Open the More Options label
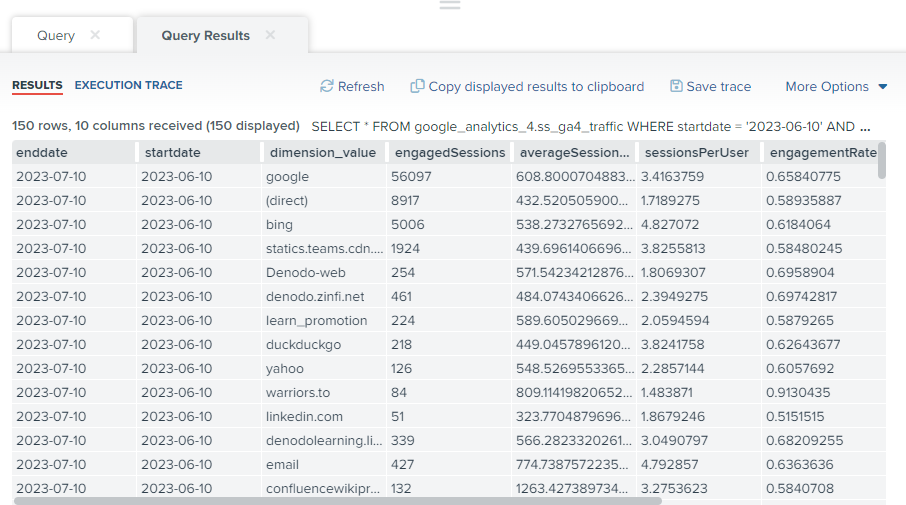This screenshot has width=906, height=505. pos(827,87)
